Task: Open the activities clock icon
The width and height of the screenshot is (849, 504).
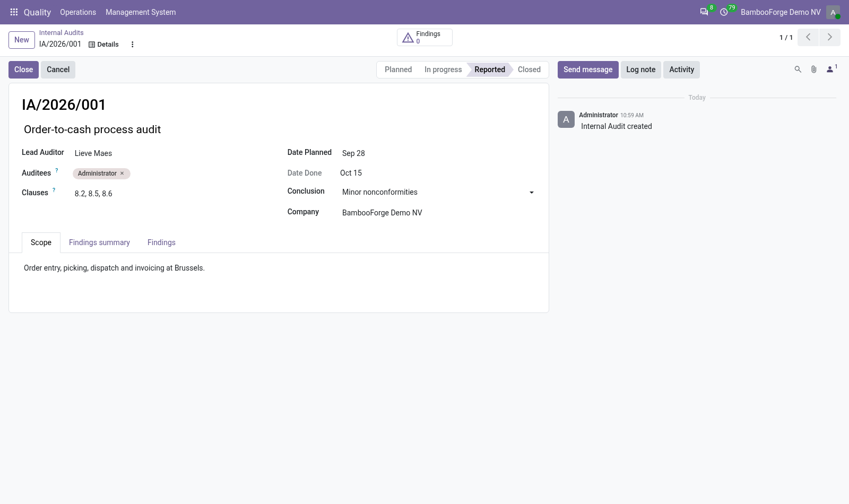Action: (x=724, y=12)
